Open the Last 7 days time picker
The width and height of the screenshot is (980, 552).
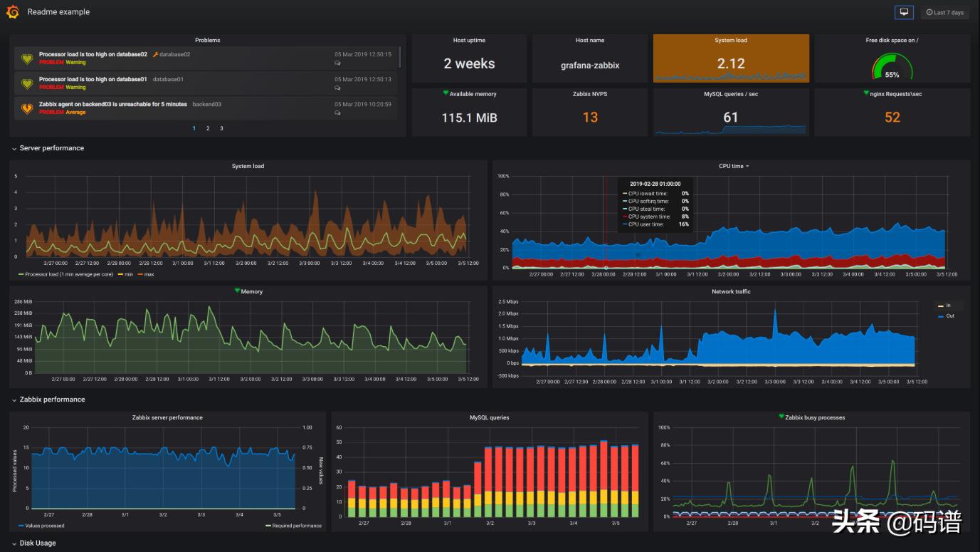(944, 12)
